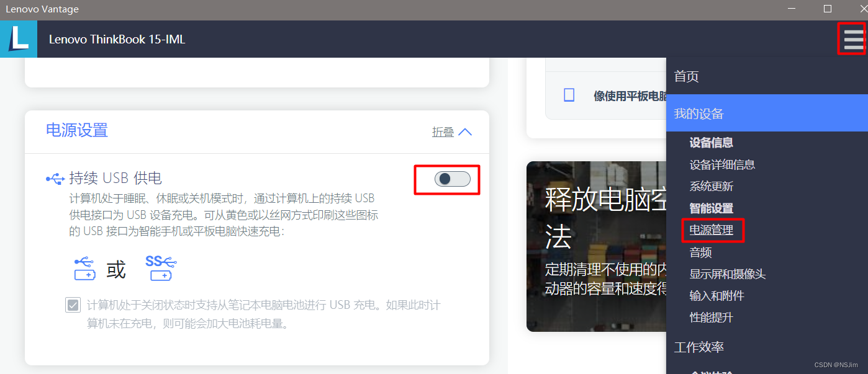Collapse the 电源设置 section via 折叠
This screenshot has height=374, width=868.
coord(452,132)
